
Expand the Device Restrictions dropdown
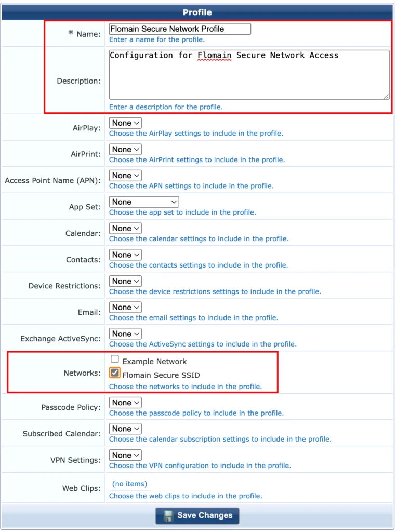tap(125, 281)
